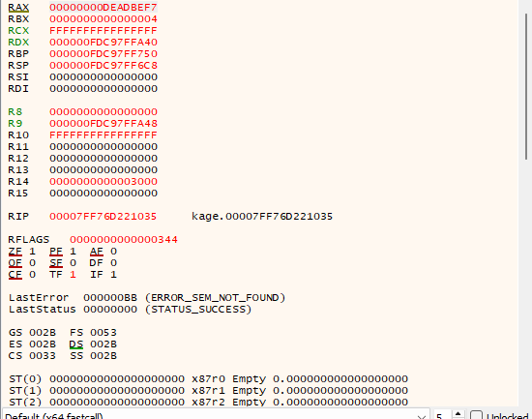Select the ZF flag value
This screenshot has width=532, height=419.
coord(32,252)
